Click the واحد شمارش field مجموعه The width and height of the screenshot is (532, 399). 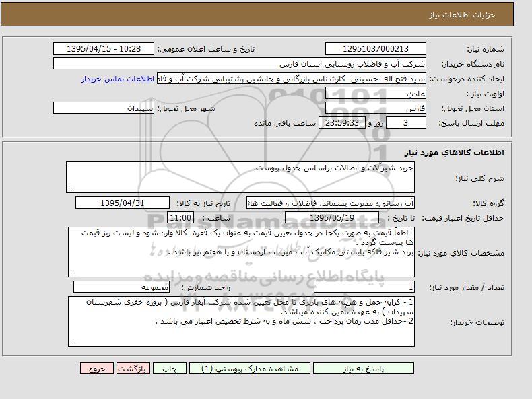tap(121, 287)
